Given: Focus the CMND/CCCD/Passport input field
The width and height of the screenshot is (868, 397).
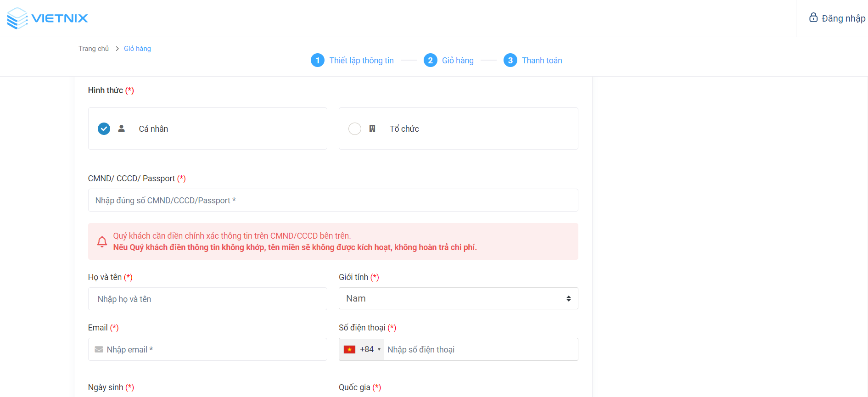Looking at the screenshot, I should click(x=333, y=201).
